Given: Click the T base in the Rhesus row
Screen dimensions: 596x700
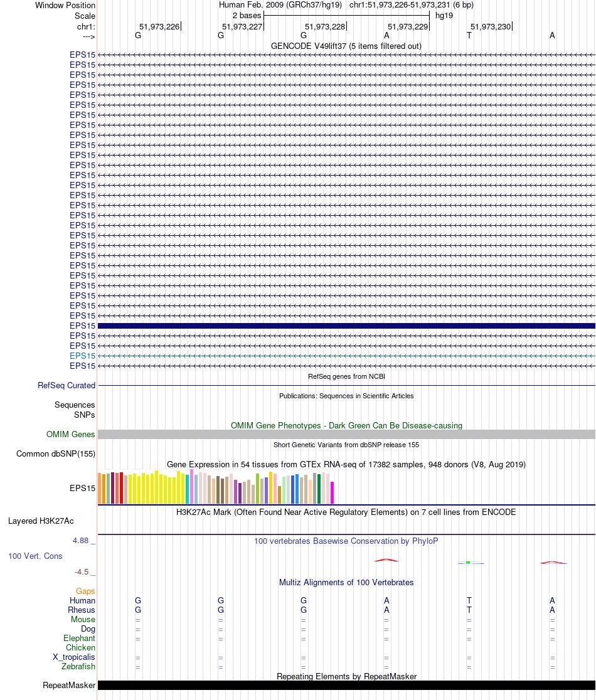Looking at the screenshot, I should point(469,610).
